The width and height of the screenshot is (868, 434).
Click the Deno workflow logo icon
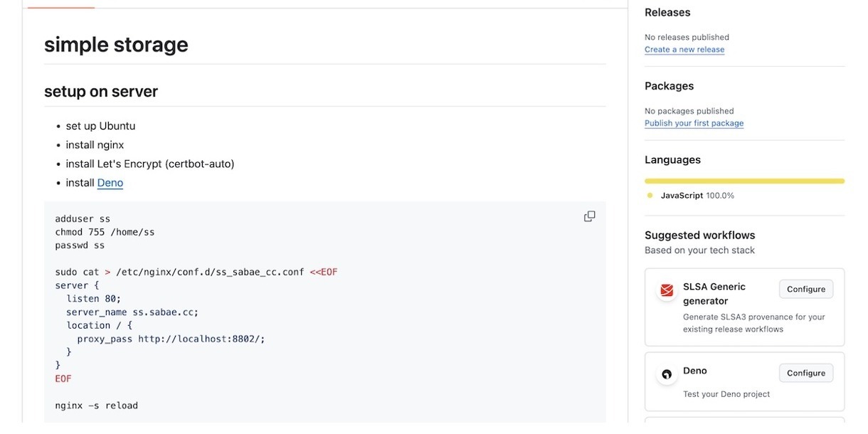click(x=667, y=374)
